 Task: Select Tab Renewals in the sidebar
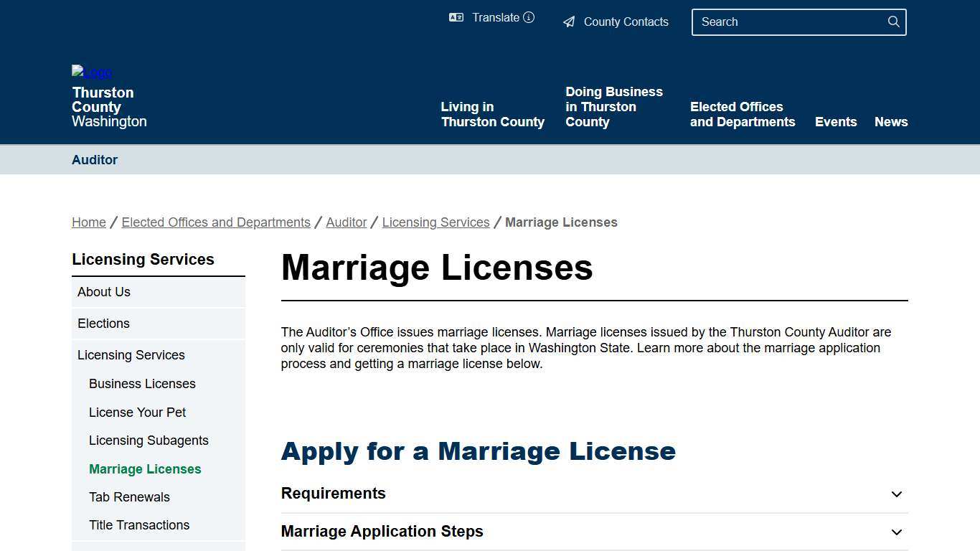point(129,496)
